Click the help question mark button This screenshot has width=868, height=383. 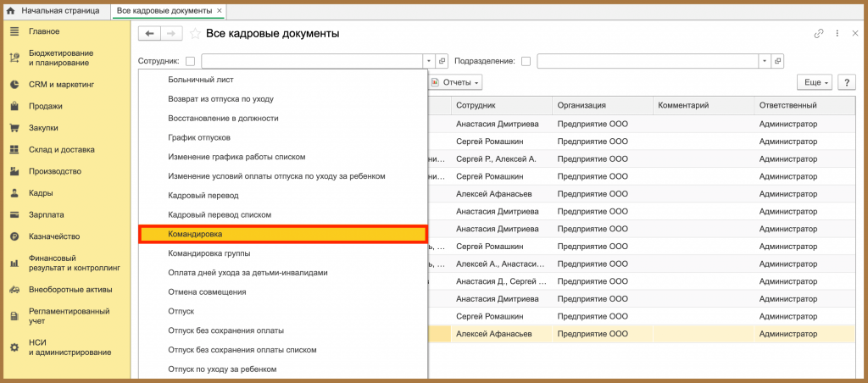pyautogui.click(x=847, y=82)
